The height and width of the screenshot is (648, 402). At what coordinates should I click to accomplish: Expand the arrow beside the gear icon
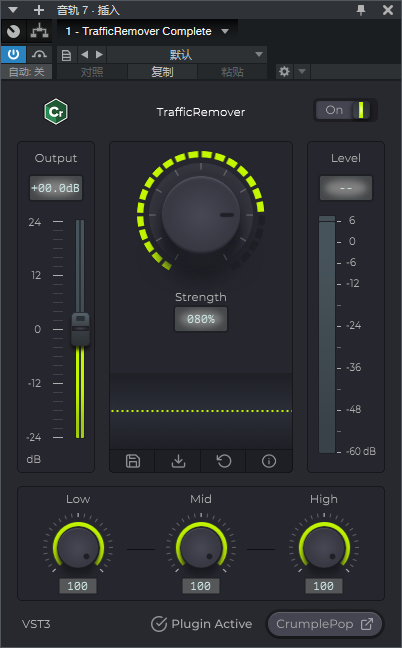click(x=302, y=71)
